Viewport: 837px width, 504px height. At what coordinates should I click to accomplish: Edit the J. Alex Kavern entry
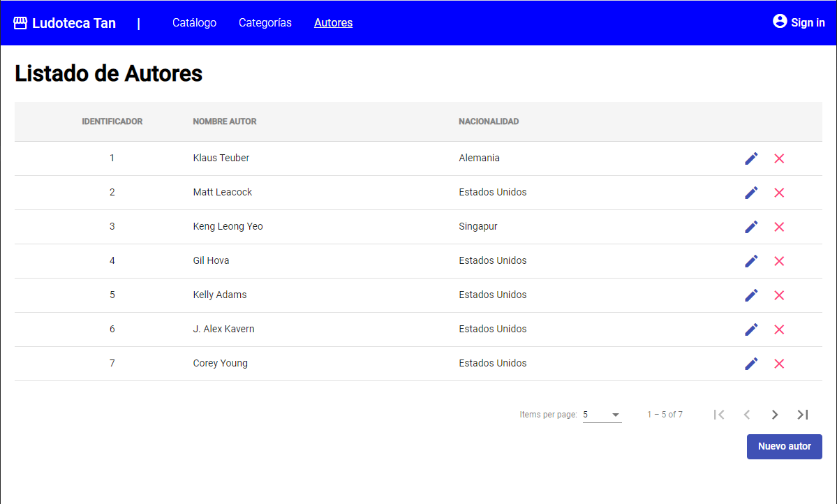pyautogui.click(x=751, y=329)
